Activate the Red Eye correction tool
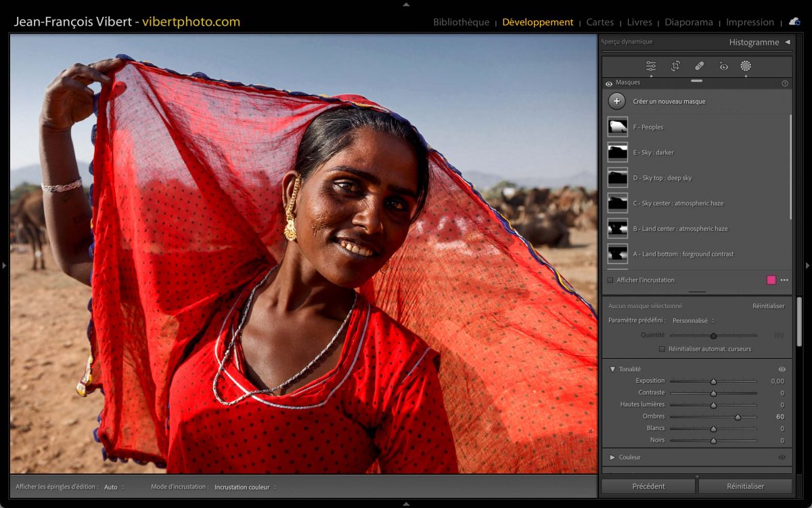 [723, 66]
